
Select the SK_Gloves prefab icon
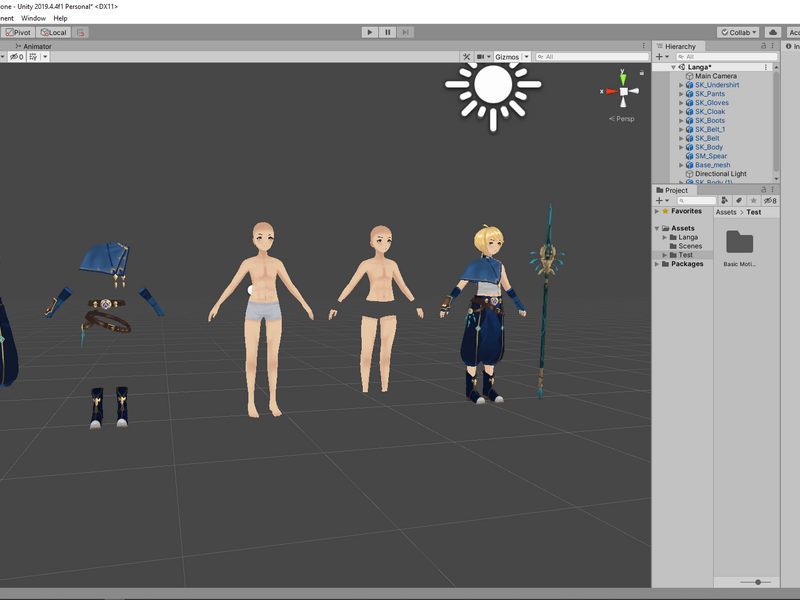(689, 103)
